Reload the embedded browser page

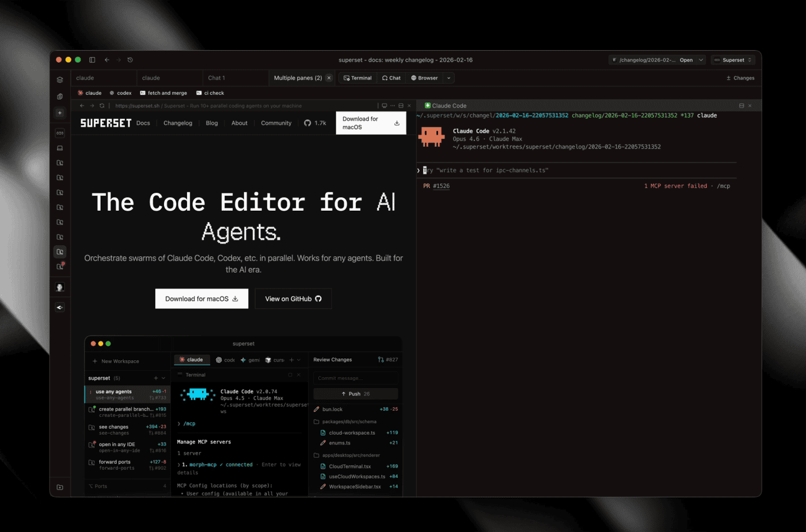pyautogui.click(x=102, y=106)
